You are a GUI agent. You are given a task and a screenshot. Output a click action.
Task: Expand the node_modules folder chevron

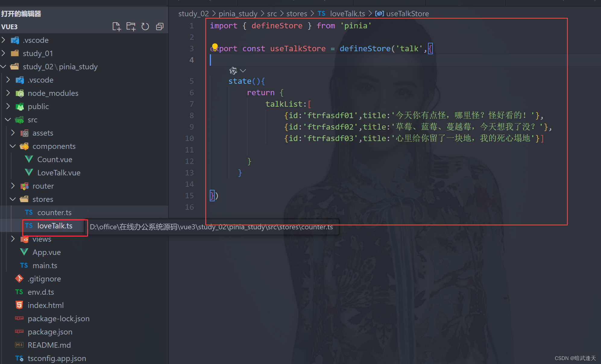click(8, 93)
